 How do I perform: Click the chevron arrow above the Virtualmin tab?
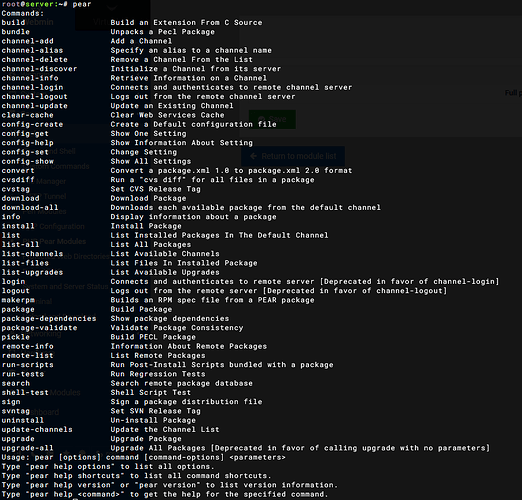112,8
